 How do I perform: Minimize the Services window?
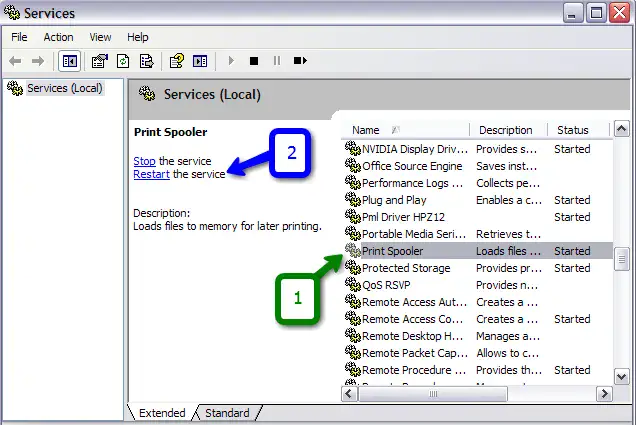coord(572,13)
